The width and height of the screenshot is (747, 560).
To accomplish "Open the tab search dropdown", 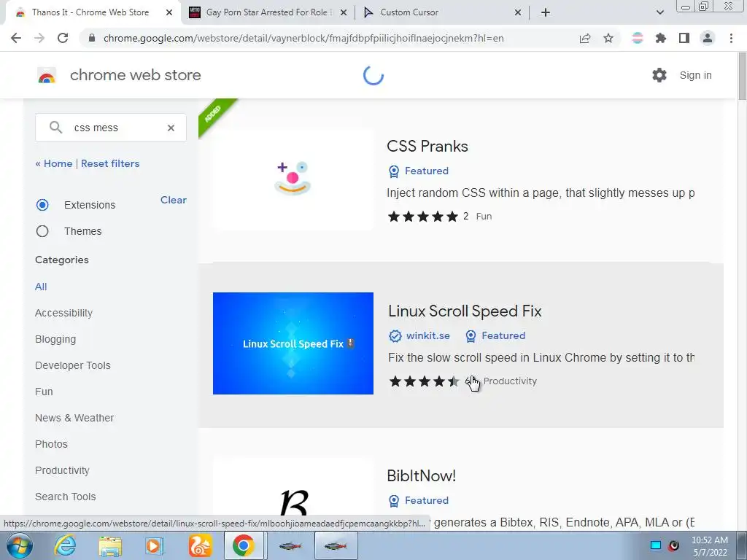I will point(659,12).
